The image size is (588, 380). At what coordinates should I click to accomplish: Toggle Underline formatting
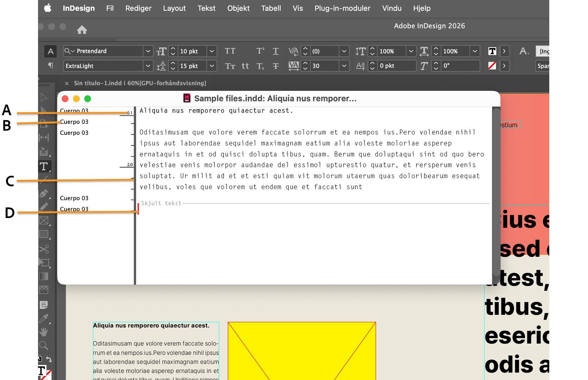(x=276, y=51)
